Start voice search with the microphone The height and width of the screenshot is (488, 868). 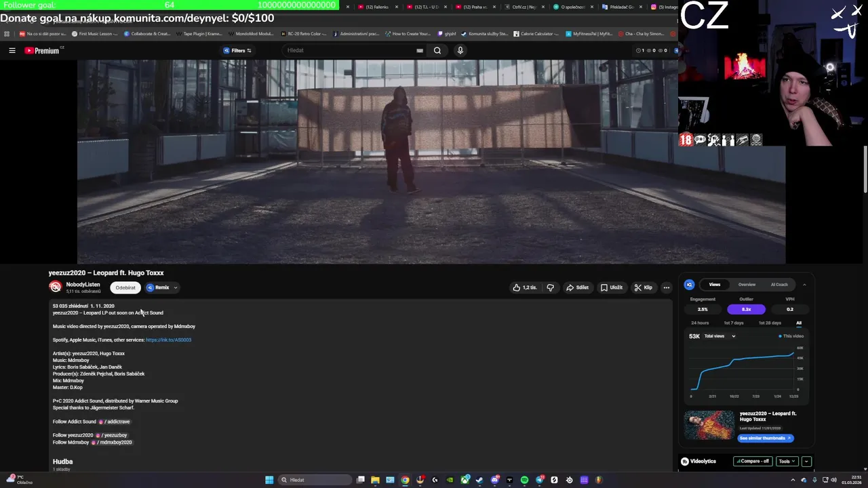pyautogui.click(x=460, y=50)
